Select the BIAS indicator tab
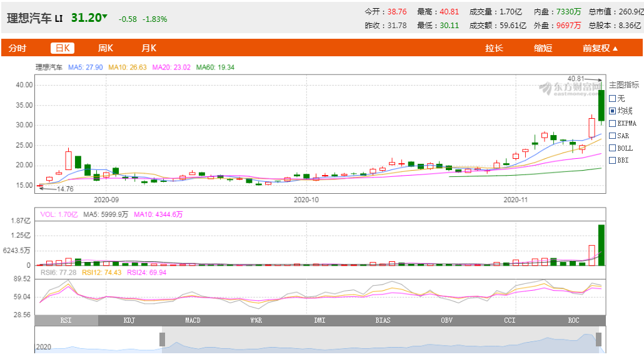The width and height of the screenshot is (644, 357). pyautogui.click(x=383, y=320)
